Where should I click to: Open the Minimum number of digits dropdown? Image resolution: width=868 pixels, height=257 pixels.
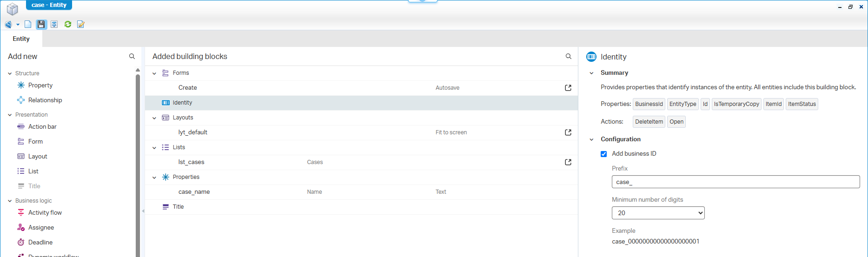tap(658, 213)
